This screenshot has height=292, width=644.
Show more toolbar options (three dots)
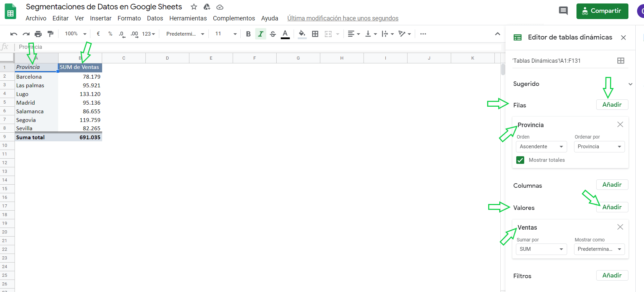pos(423,34)
